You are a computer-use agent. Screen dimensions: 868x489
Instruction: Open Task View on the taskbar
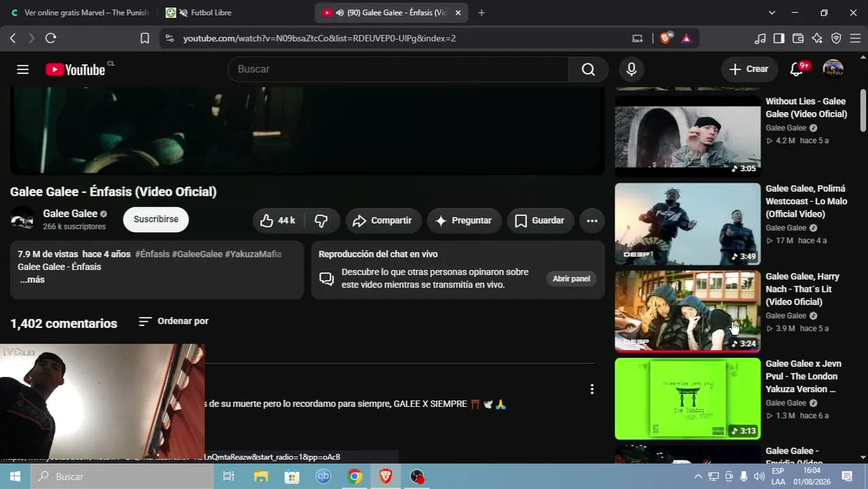[x=229, y=477]
